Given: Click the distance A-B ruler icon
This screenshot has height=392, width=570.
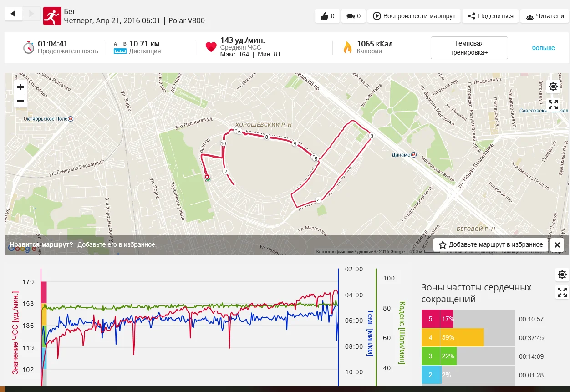Looking at the screenshot, I should (120, 48).
